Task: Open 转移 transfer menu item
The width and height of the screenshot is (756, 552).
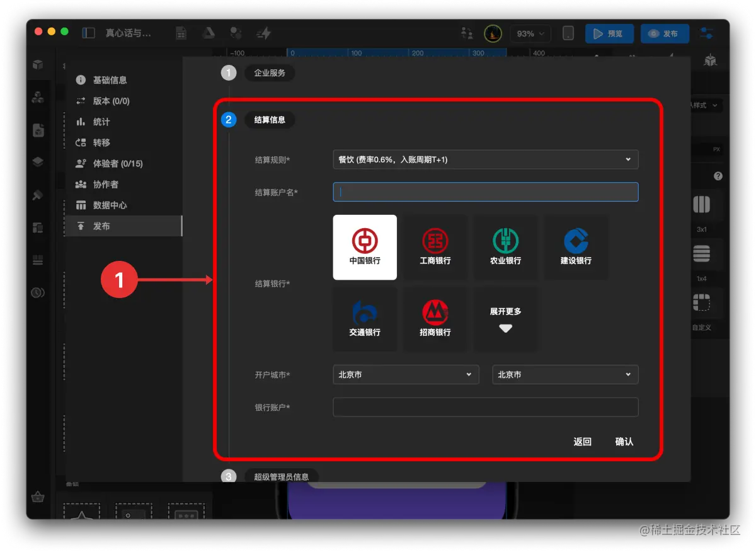Action: tap(123, 142)
